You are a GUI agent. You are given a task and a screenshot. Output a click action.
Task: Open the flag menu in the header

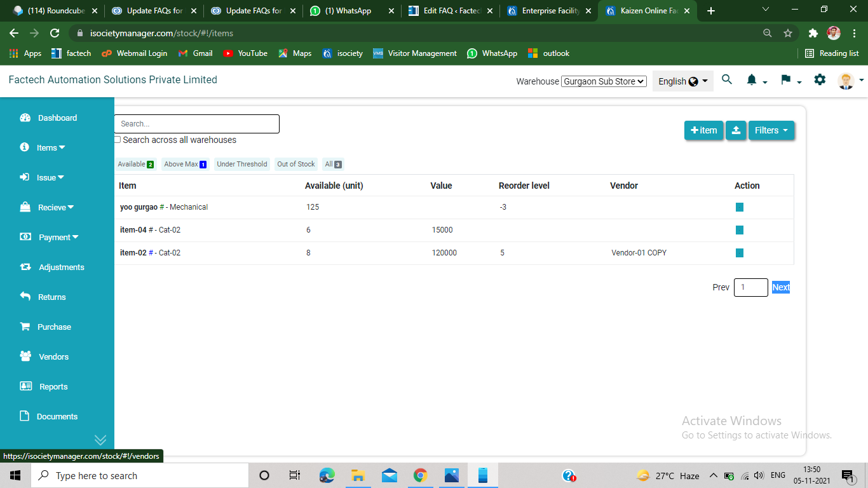[790, 80]
